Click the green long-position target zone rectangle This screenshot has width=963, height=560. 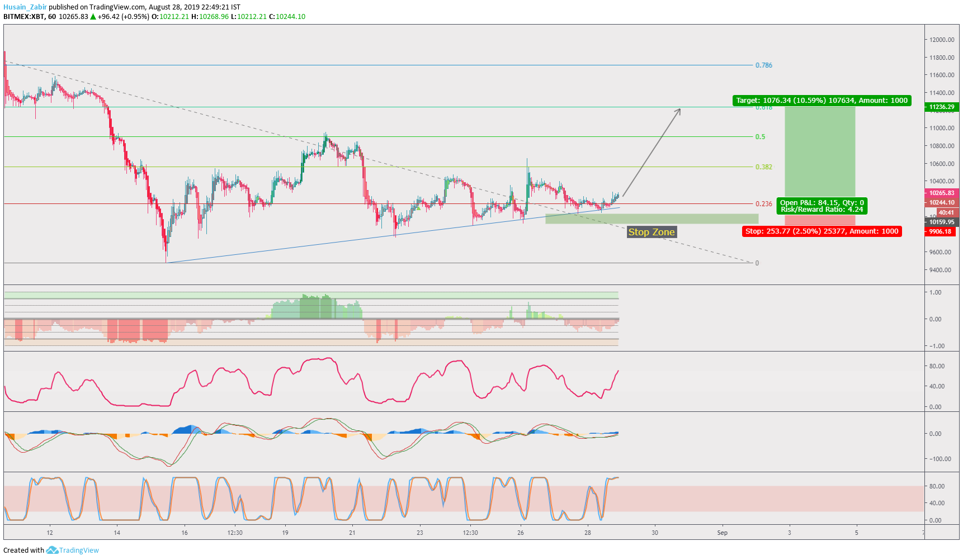[820, 151]
